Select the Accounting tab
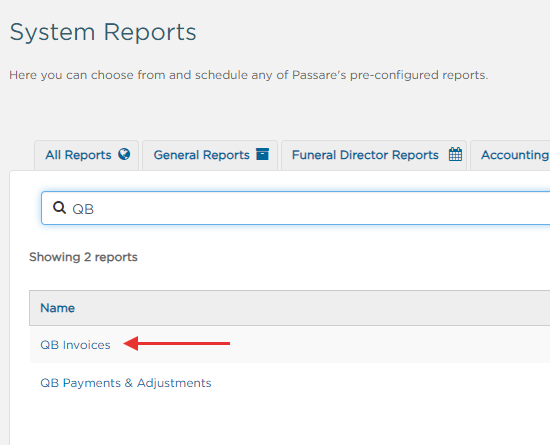Image resolution: width=550 pixels, height=445 pixels. (x=510, y=155)
